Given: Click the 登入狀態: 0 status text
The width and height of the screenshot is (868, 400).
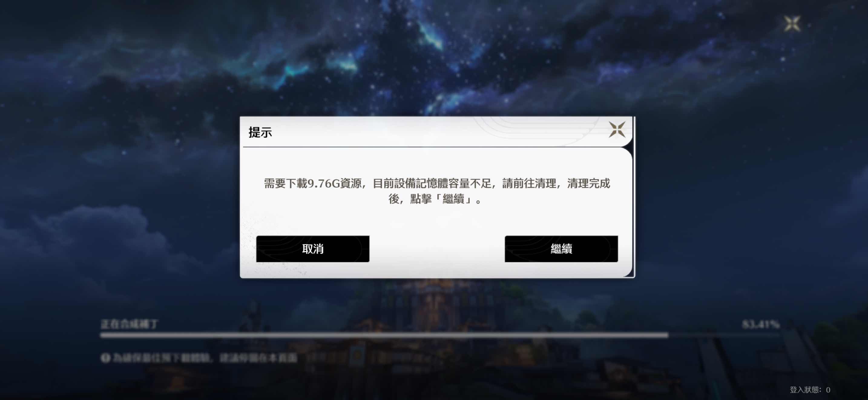Looking at the screenshot, I should (810, 389).
